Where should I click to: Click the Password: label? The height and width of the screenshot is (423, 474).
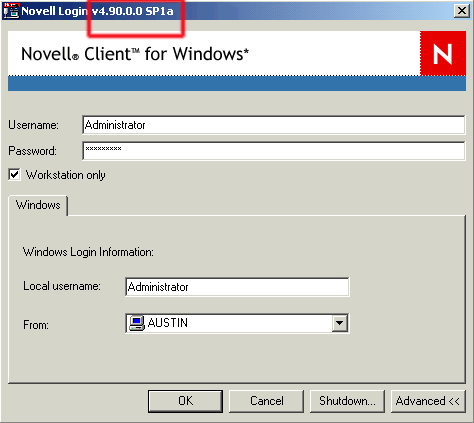coord(33,151)
